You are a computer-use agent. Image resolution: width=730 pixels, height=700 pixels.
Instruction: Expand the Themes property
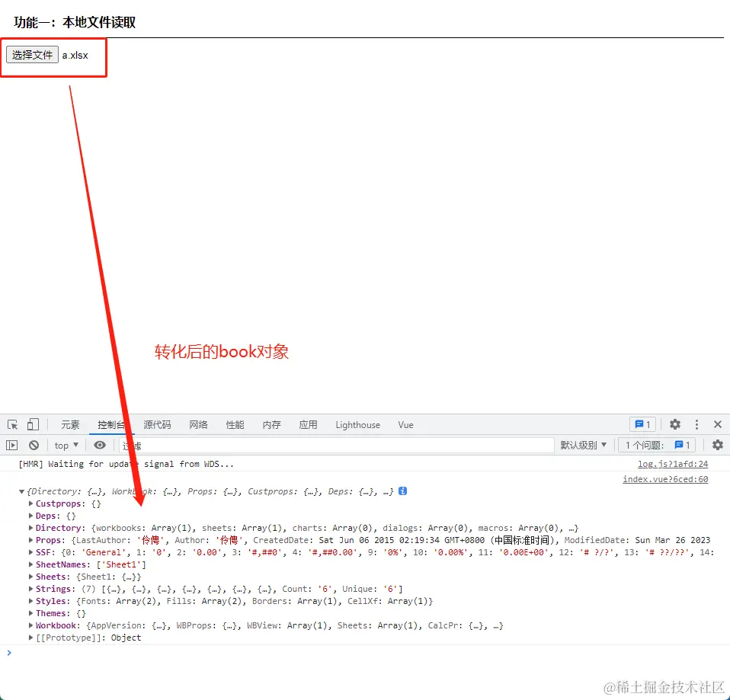pyautogui.click(x=30, y=613)
